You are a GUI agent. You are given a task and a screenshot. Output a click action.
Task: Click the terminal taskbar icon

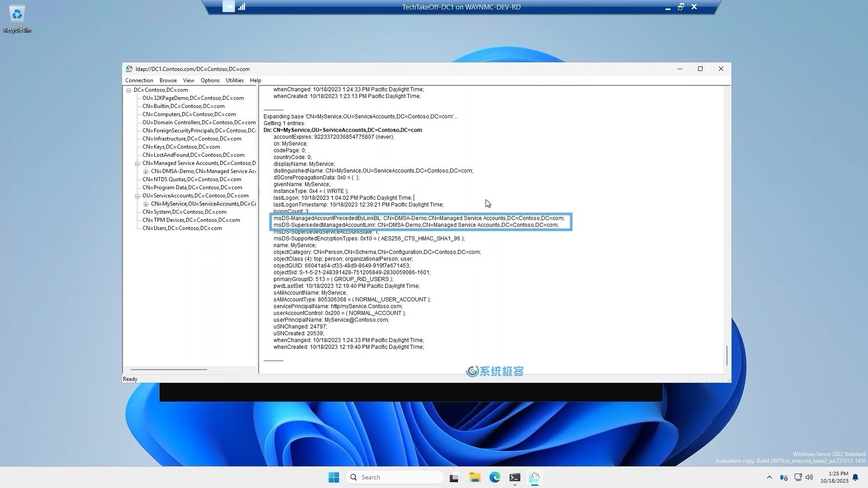[x=514, y=477]
